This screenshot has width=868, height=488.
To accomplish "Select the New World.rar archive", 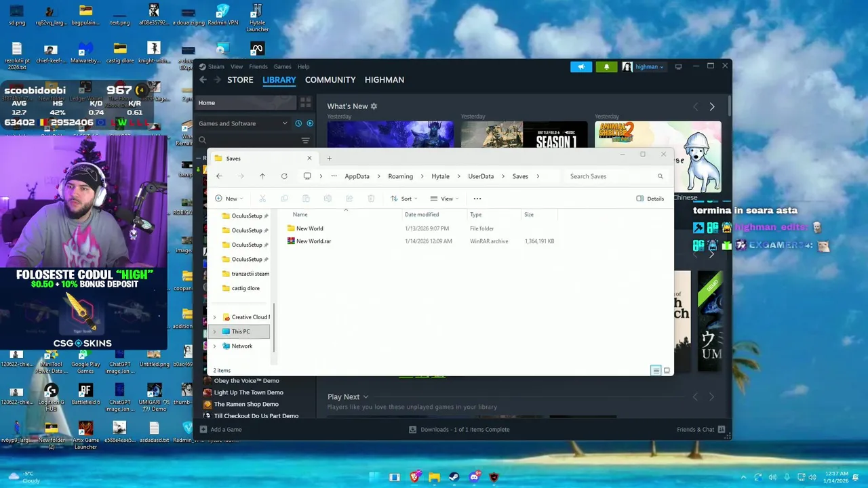I will coord(313,241).
